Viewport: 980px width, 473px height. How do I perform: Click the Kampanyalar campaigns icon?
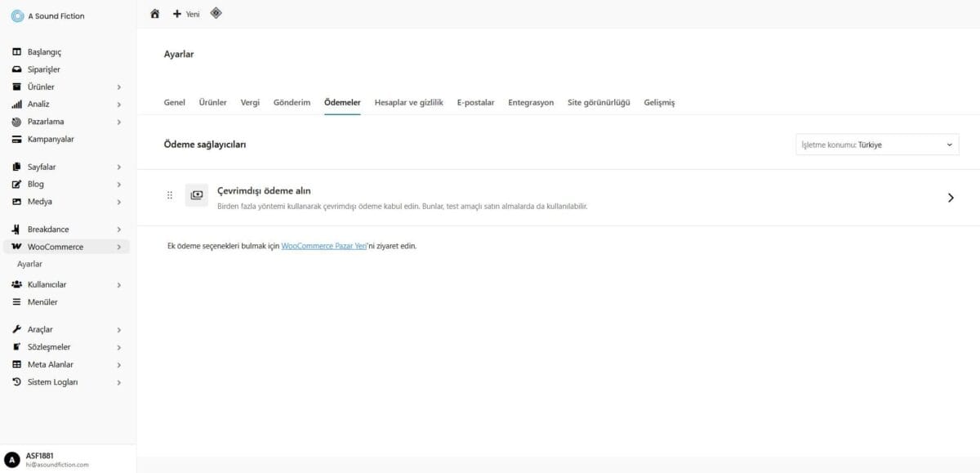pos(16,139)
